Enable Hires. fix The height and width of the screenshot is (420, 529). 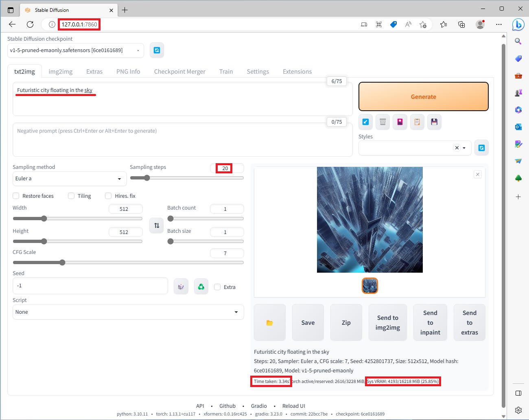[108, 196]
